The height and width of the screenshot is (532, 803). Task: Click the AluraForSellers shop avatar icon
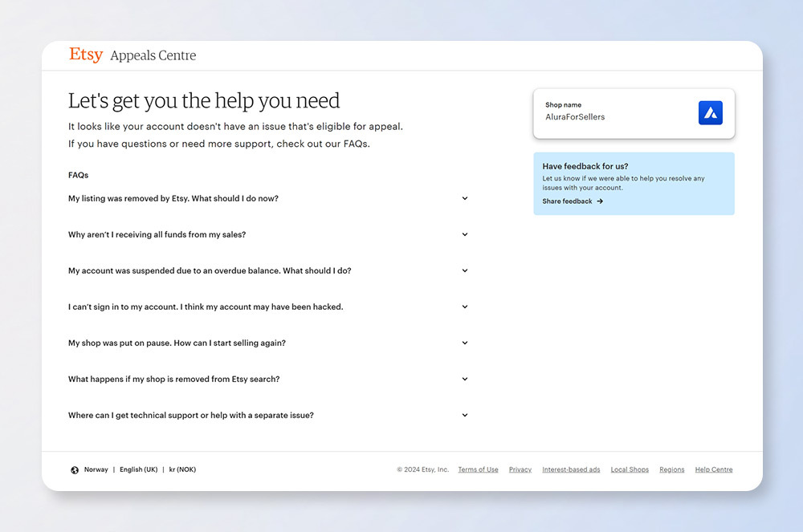point(711,113)
